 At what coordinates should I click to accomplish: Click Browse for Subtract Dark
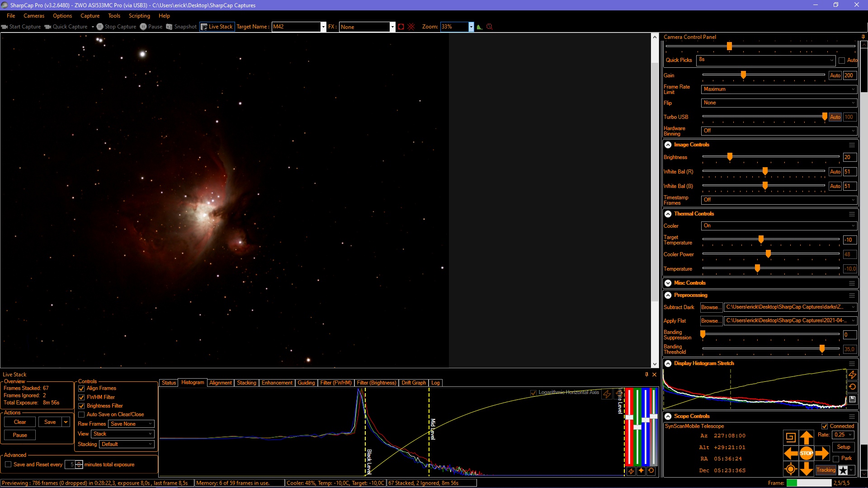tap(711, 307)
